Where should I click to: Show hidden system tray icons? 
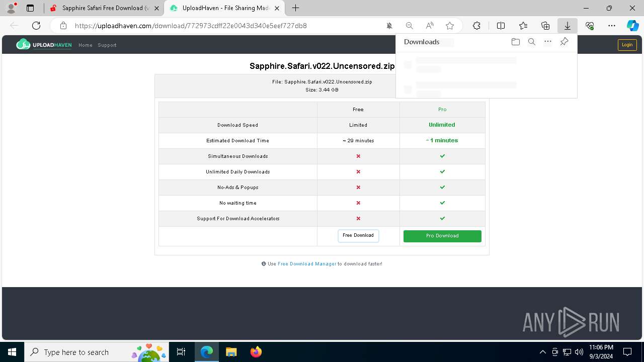pyautogui.click(x=542, y=352)
